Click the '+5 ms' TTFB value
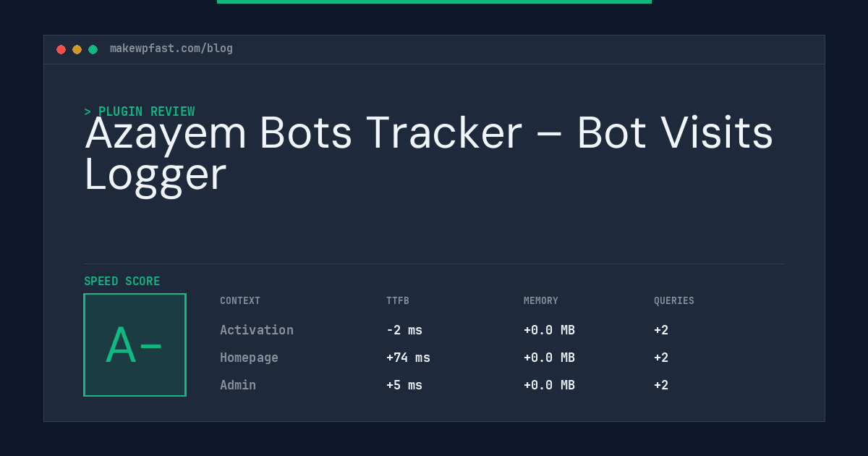Viewport: 868px width, 456px height. pos(404,385)
